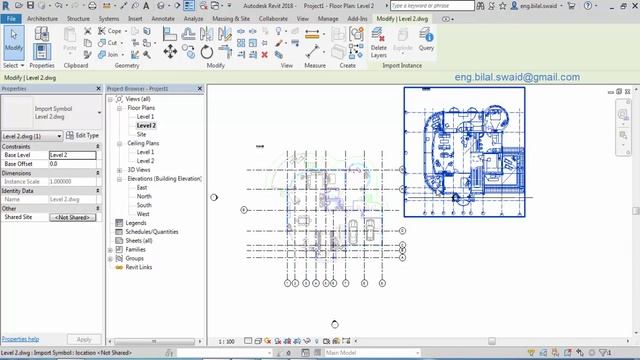The height and width of the screenshot is (360, 640).
Task: Open the Cope dropdown arrow
Action: (x=126, y=31)
